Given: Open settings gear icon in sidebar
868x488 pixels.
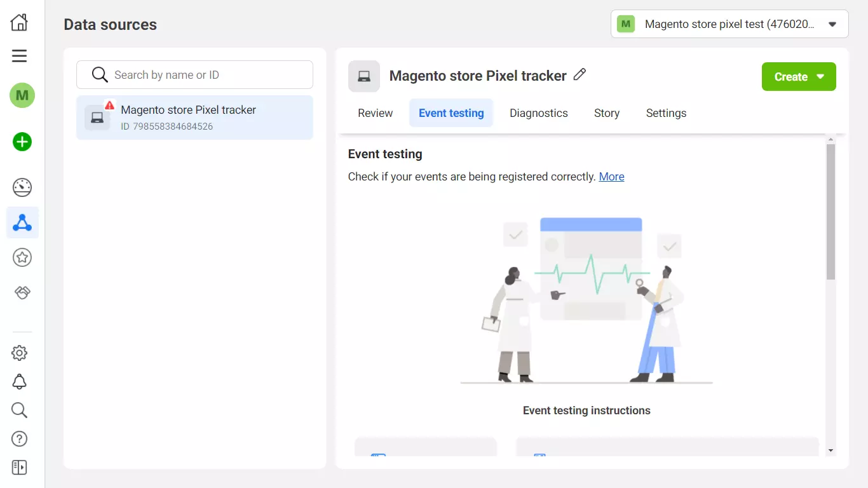Looking at the screenshot, I should tap(20, 353).
